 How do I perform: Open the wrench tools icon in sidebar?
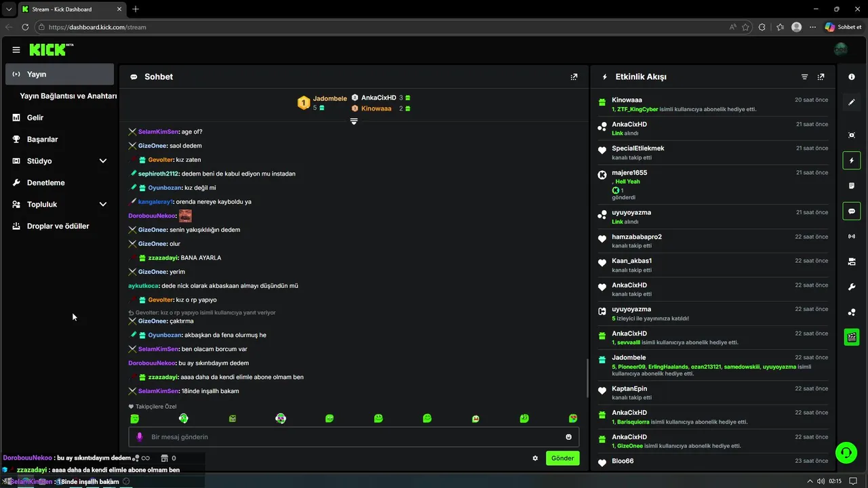pyautogui.click(x=852, y=287)
